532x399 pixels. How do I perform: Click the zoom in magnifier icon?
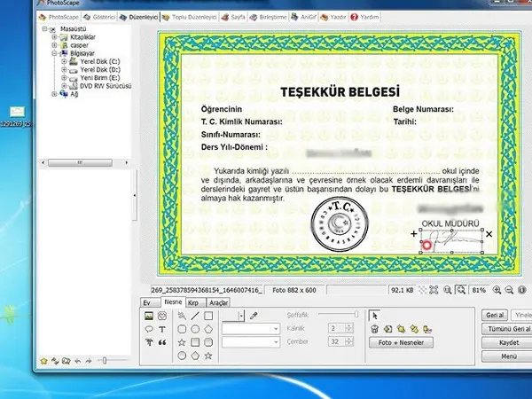tap(497, 290)
